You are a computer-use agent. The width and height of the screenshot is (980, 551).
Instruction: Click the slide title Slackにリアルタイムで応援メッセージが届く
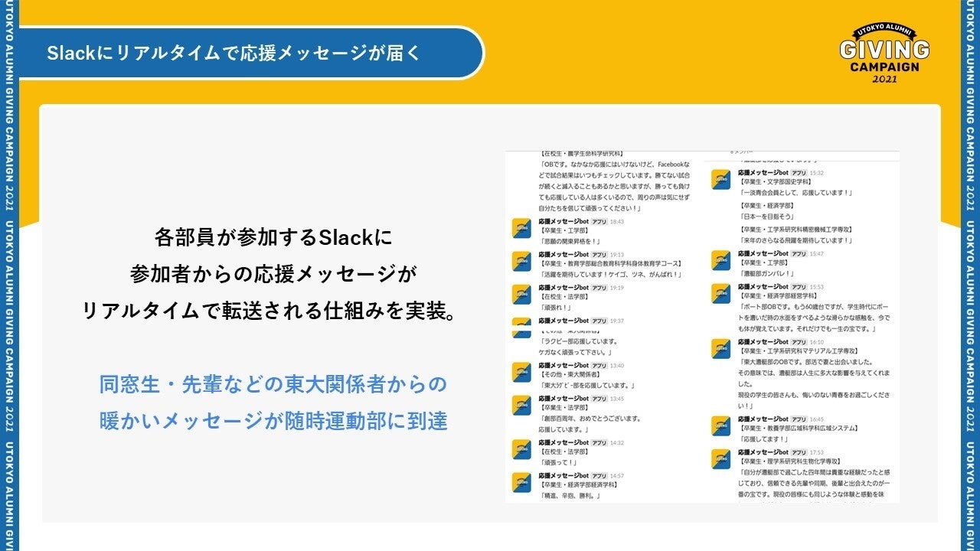pos(233,53)
